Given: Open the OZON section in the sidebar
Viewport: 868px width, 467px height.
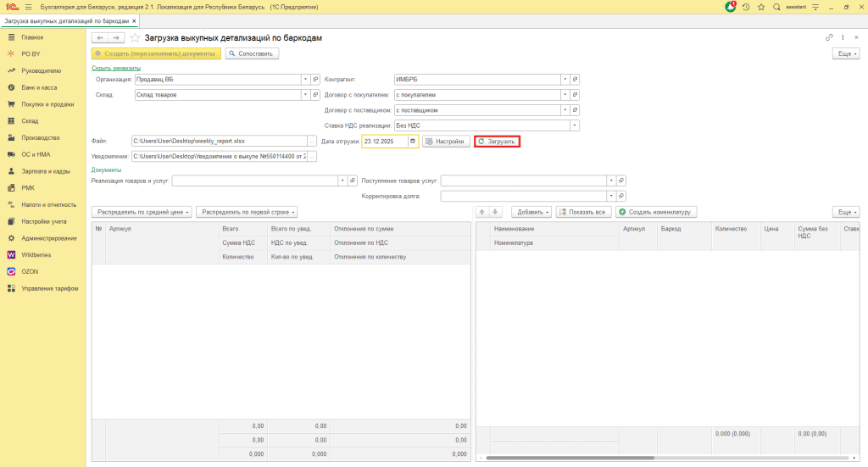Looking at the screenshot, I should (x=31, y=271).
